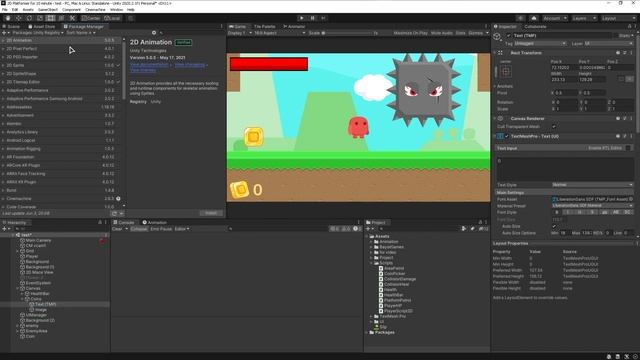Screen dimensions: 640x360
Task: Click the Cinemachine update-available icon
Action: pyautogui.click(x=118, y=199)
